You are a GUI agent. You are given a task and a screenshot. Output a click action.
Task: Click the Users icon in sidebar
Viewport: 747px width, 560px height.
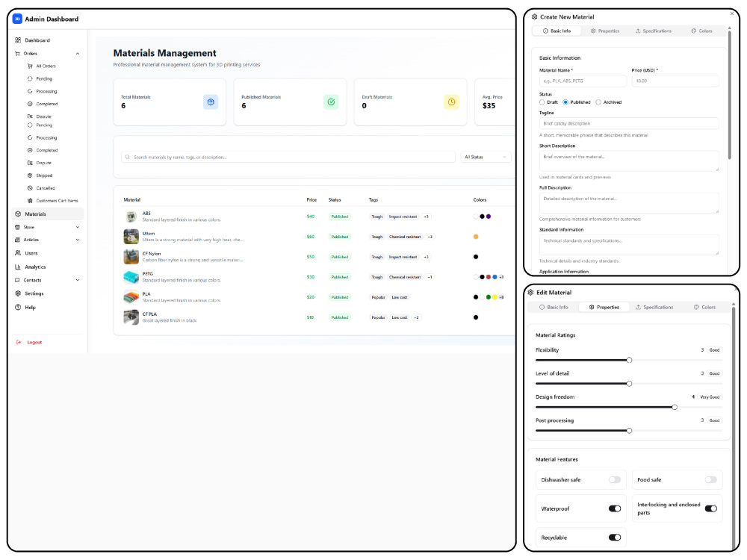pyautogui.click(x=18, y=253)
